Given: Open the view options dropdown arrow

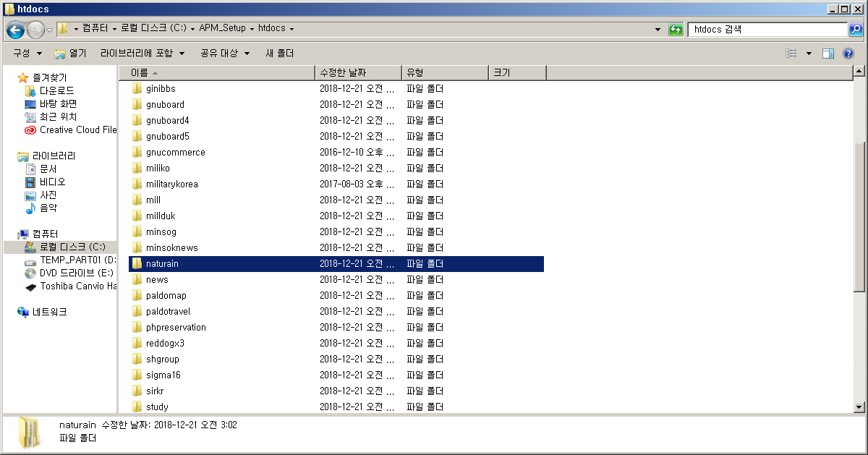Looking at the screenshot, I should coord(809,54).
